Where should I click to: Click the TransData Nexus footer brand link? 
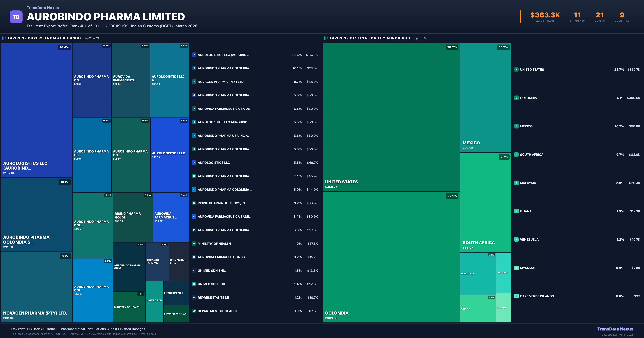tap(615, 329)
